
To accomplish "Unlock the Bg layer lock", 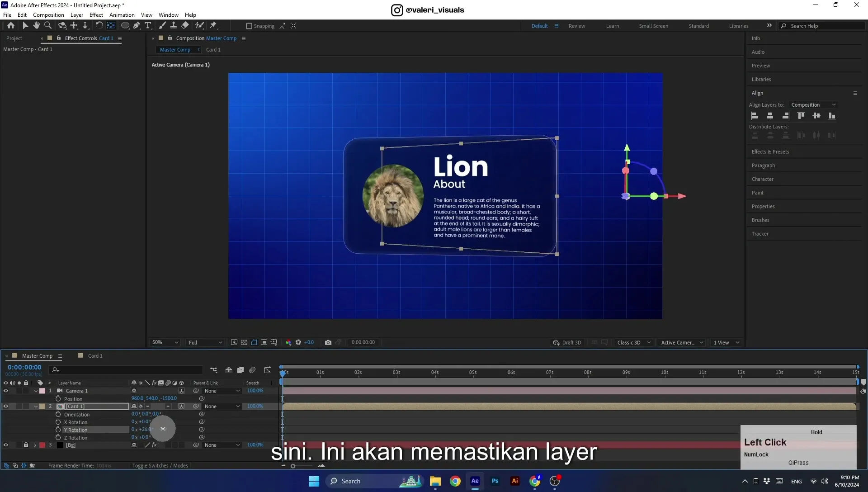I will click(x=26, y=445).
